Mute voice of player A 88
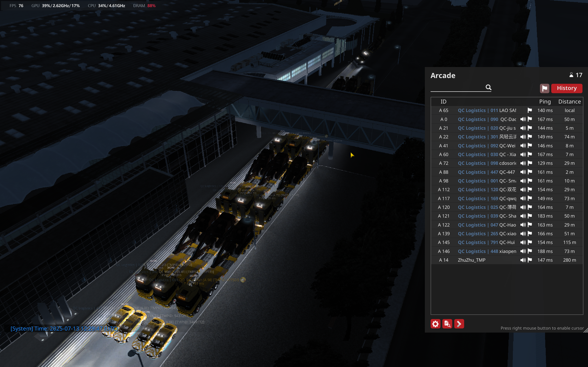 pos(523,172)
